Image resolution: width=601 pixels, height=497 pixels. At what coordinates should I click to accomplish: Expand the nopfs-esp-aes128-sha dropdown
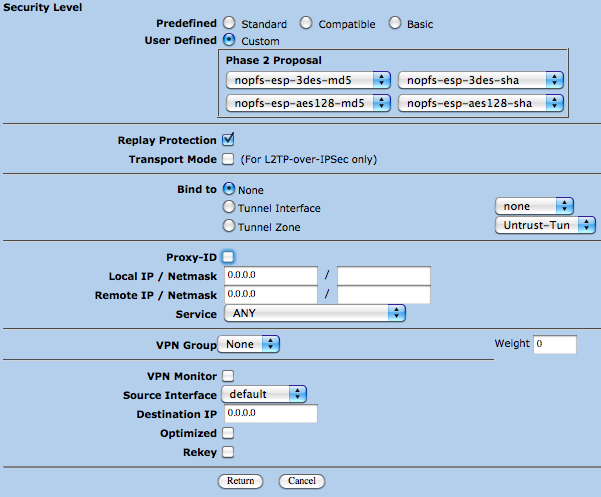pyautogui.click(x=481, y=103)
